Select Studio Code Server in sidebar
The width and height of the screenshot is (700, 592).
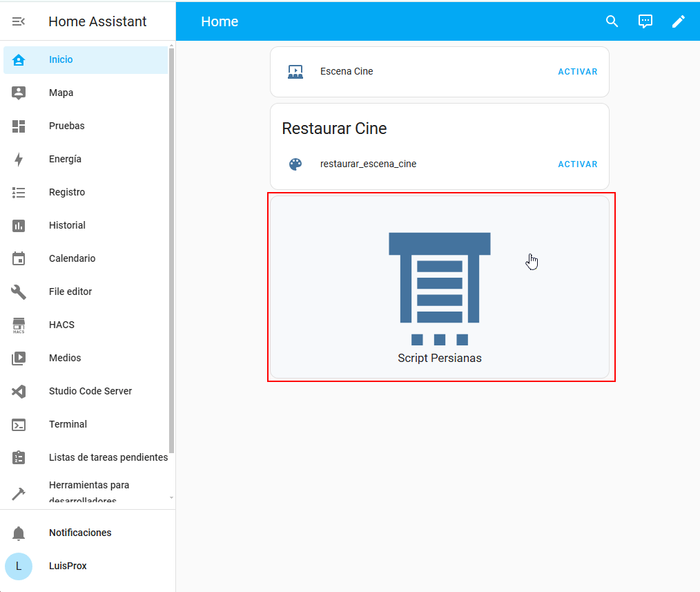(90, 391)
